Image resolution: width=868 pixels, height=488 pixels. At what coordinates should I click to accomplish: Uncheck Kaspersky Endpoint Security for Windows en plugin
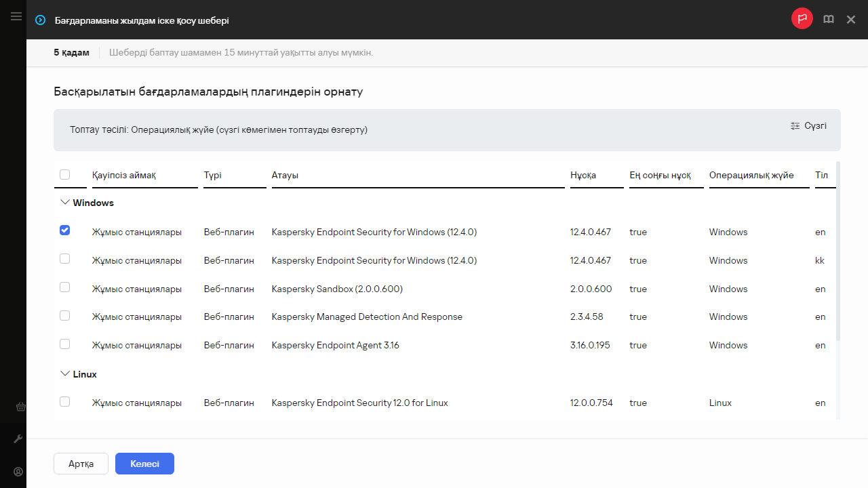tap(65, 230)
